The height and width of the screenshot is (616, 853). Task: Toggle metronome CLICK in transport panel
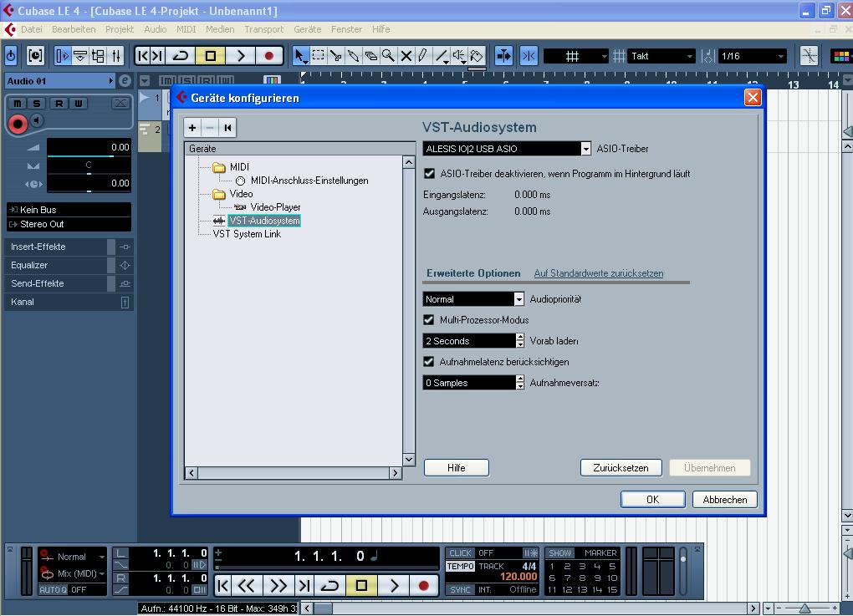click(460, 553)
